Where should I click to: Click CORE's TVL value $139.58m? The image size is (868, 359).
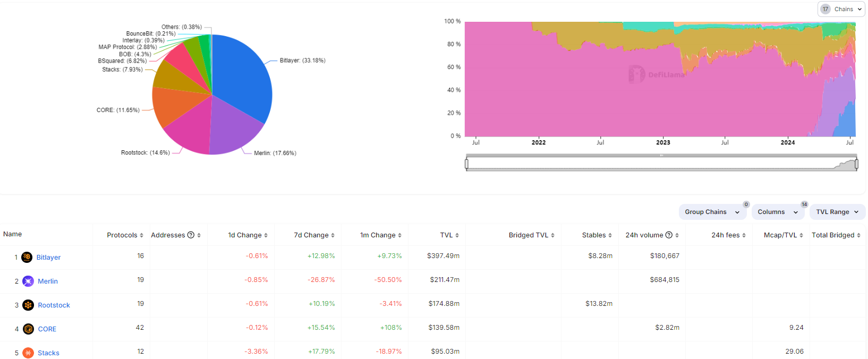444,328
